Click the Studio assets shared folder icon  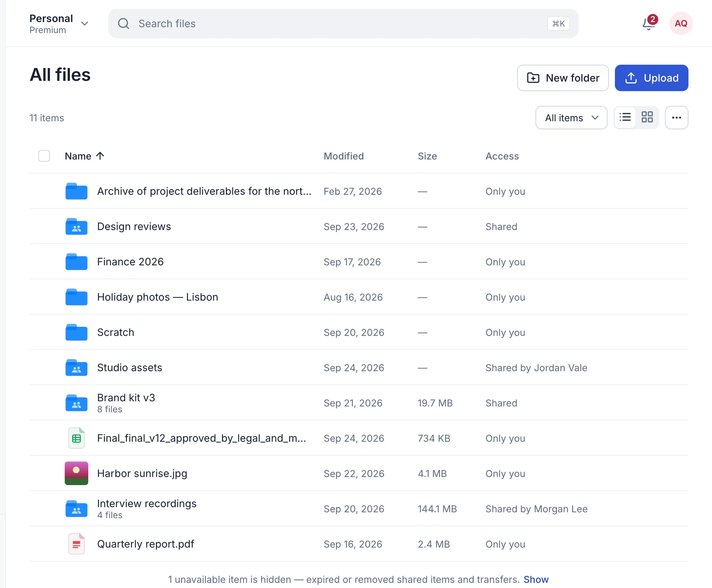coord(76,367)
